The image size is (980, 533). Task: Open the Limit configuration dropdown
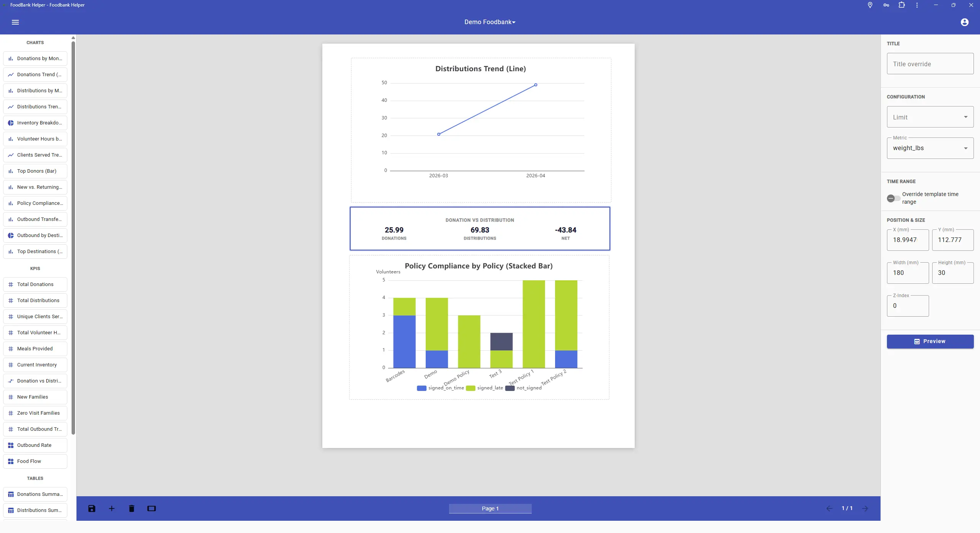[929, 117]
